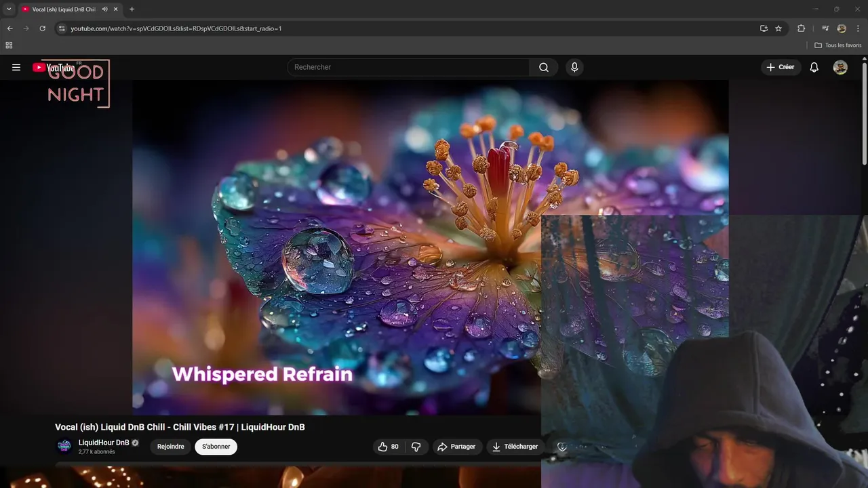Click the heart Thanks icon beside Télécharger
Screen dimensions: 868x488
(561, 447)
